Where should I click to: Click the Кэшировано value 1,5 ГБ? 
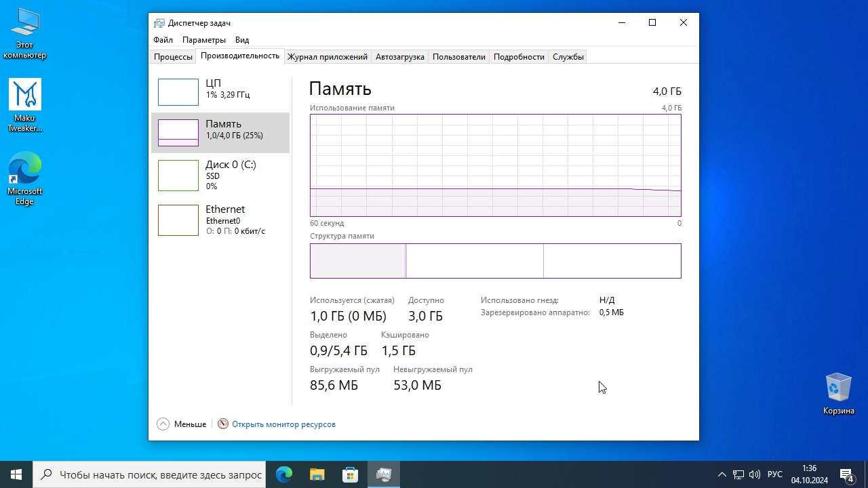pyautogui.click(x=398, y=351)
